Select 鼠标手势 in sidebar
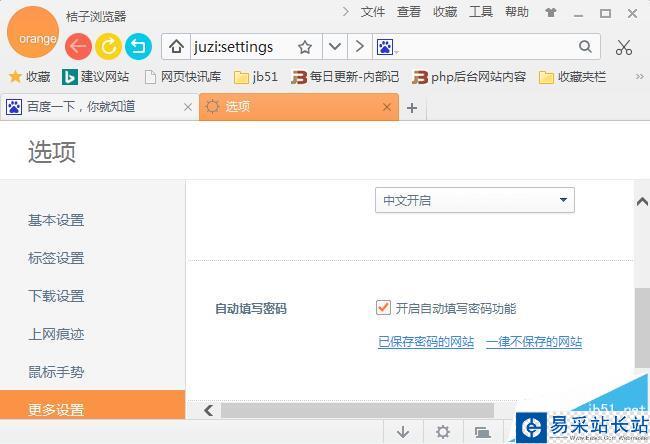The height and width of the screenshot is (444, 650). pos(56,372)
